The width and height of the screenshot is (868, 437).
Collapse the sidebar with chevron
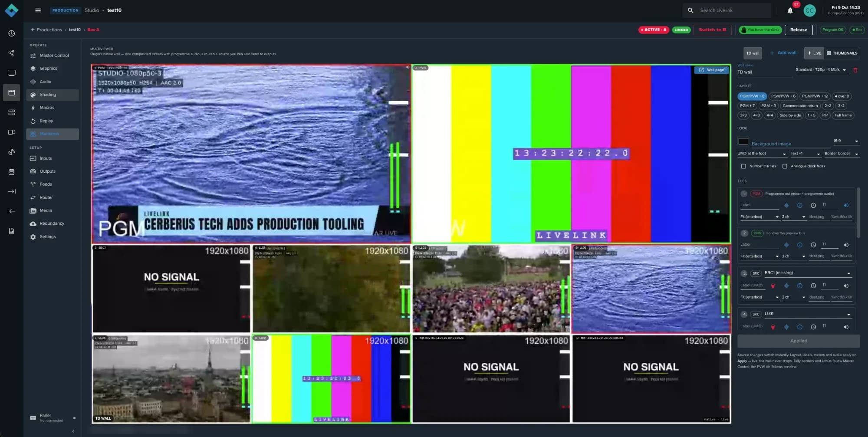click(73, 431)
